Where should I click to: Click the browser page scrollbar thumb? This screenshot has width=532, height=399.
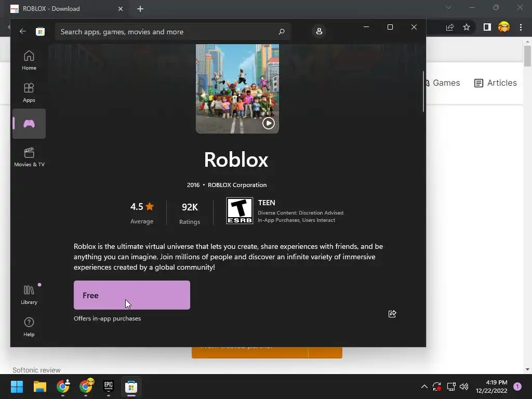[x=527, y=56]
